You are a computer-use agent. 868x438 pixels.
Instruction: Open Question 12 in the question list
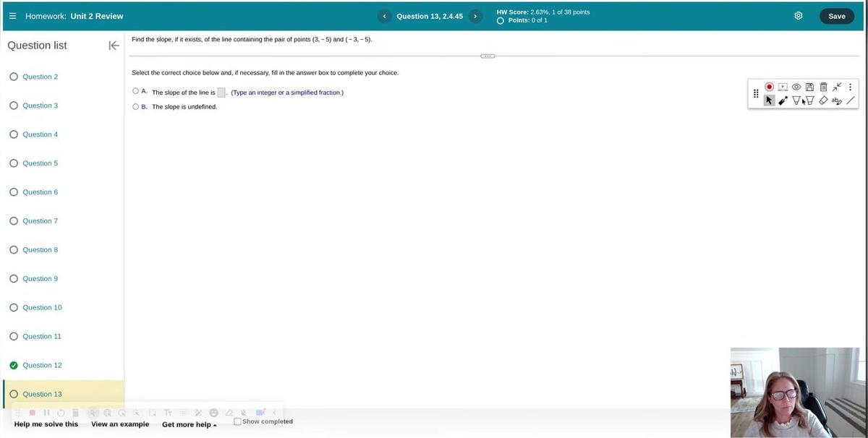coord(42,365)
